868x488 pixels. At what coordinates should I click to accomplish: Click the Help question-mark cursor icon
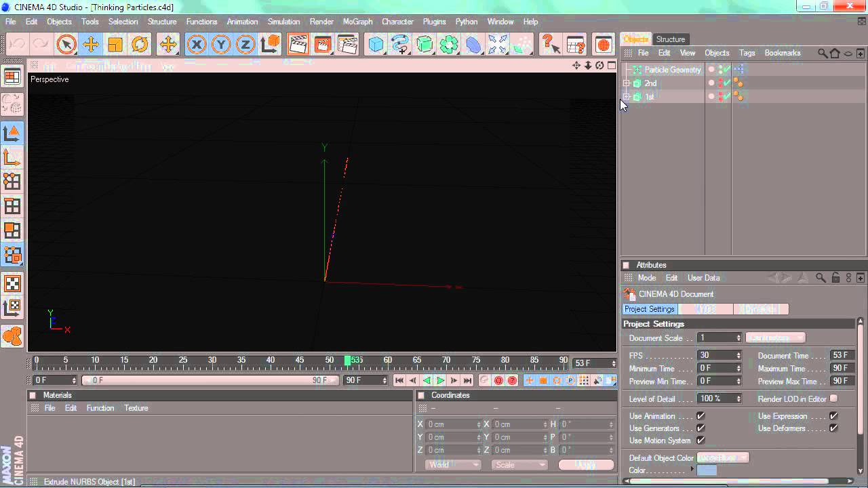551,45
